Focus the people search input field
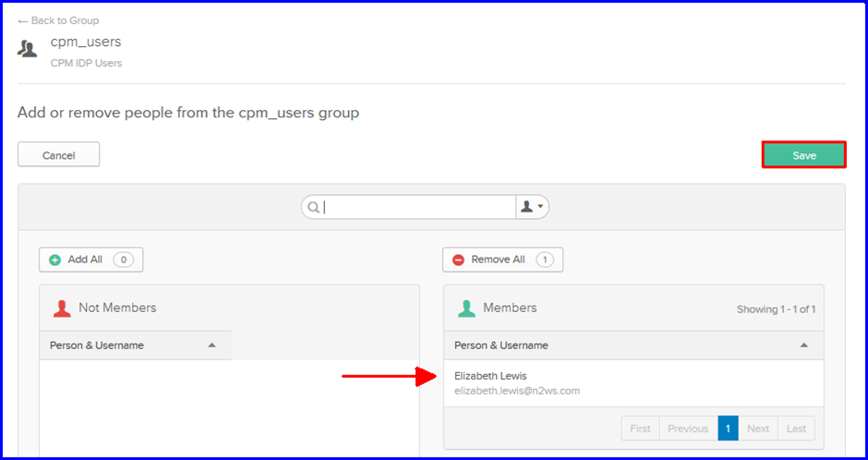This screenshot has width=868, height=460. [x=418, y=207]
